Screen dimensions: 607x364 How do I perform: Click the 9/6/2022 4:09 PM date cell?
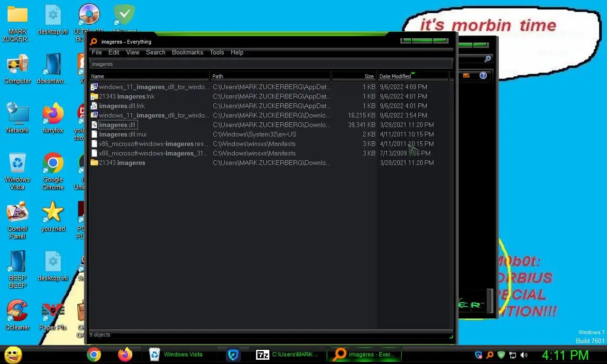click(x=404, y=87)
